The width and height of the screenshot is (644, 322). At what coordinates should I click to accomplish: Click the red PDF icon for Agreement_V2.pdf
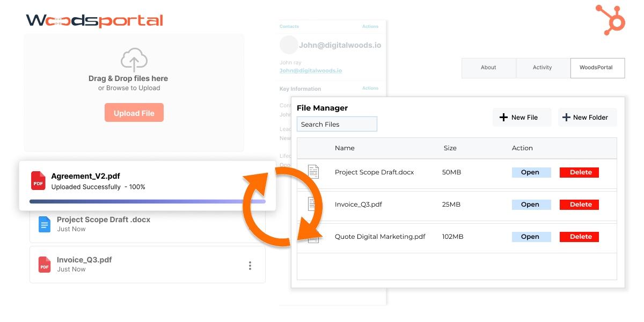[38, 181]
